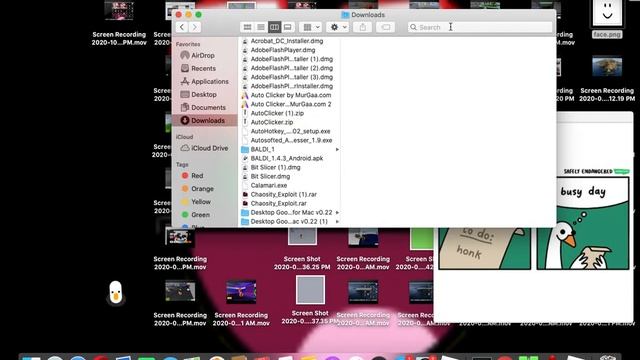Open Applications in the sidebar
Image resolution: width=640 pixels, height=360 pixels.
tap(204, 82)
